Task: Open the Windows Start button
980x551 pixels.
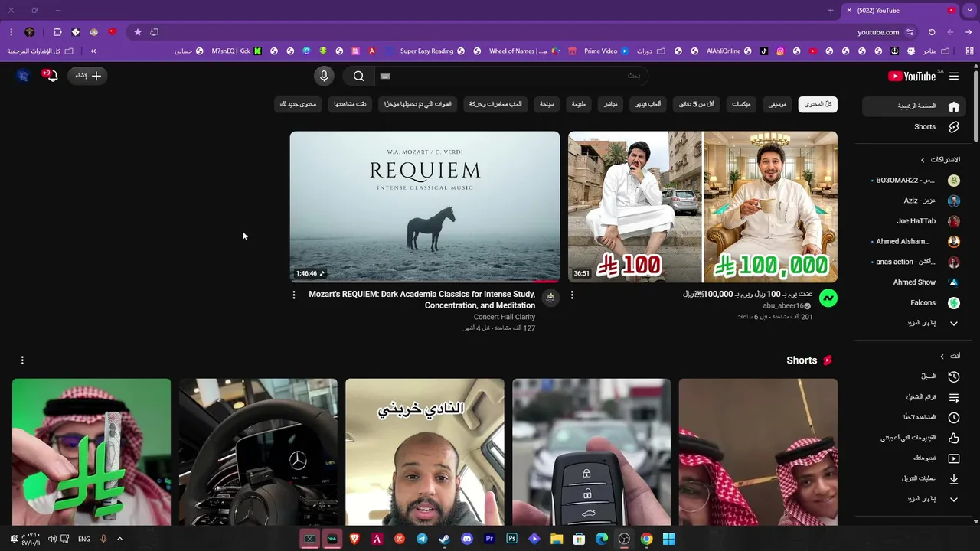Action: (668, 539)
